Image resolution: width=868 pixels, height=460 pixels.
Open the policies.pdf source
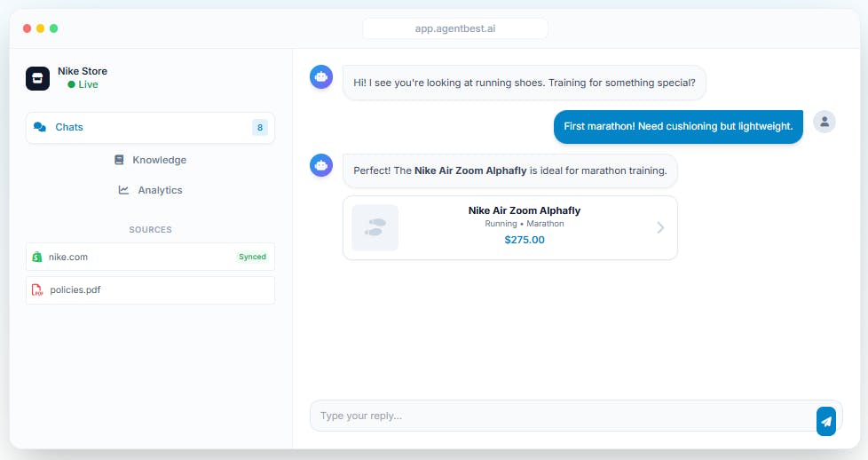click(x=150, y=289)
